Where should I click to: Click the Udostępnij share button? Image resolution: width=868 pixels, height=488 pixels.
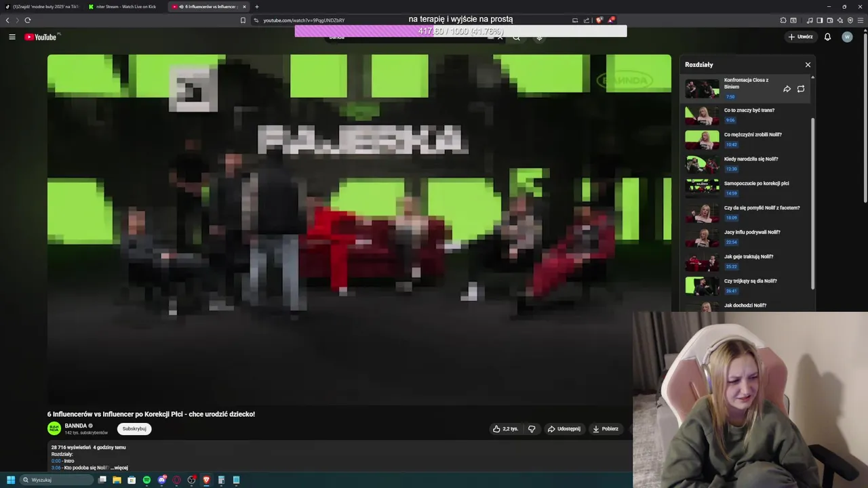564,428
